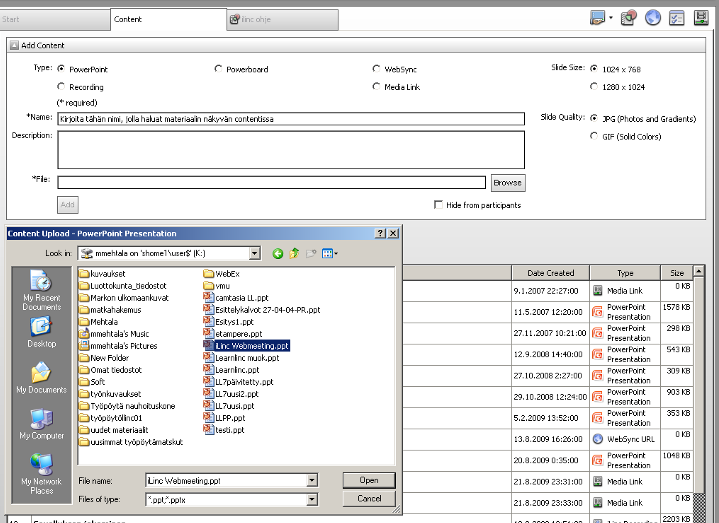Expand the Look in dropdown

click(x=254, y=253)
